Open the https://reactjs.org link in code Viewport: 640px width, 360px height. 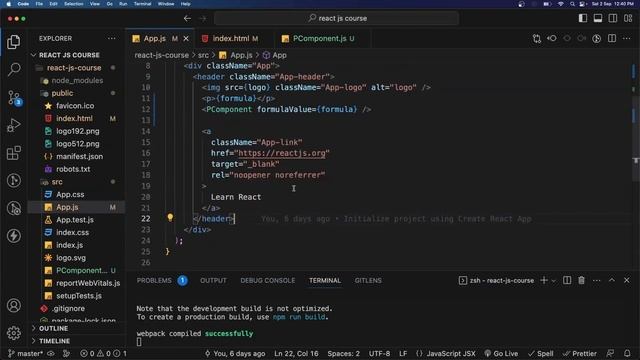pos(282,153)
